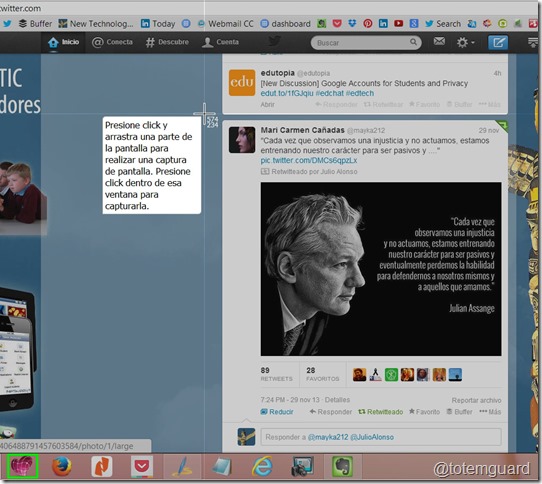Click 29 nov timestamp on tweet

[488, 130]
